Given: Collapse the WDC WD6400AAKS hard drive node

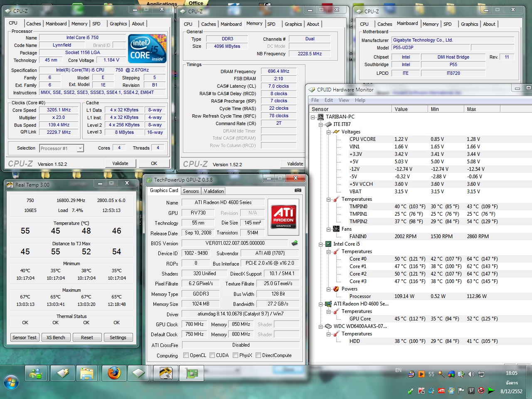Looking at the screenshot, I should tap(321, 327).
